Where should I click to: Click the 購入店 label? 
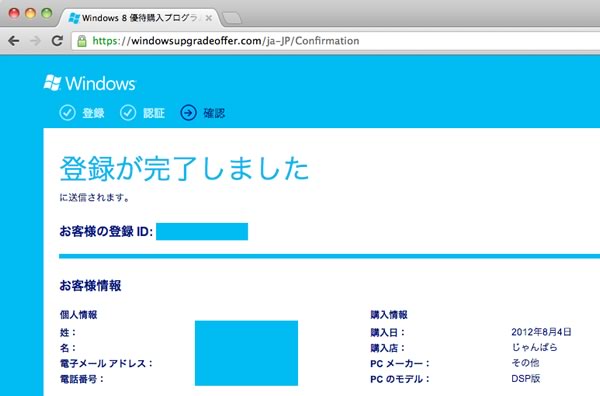(387, 348)
